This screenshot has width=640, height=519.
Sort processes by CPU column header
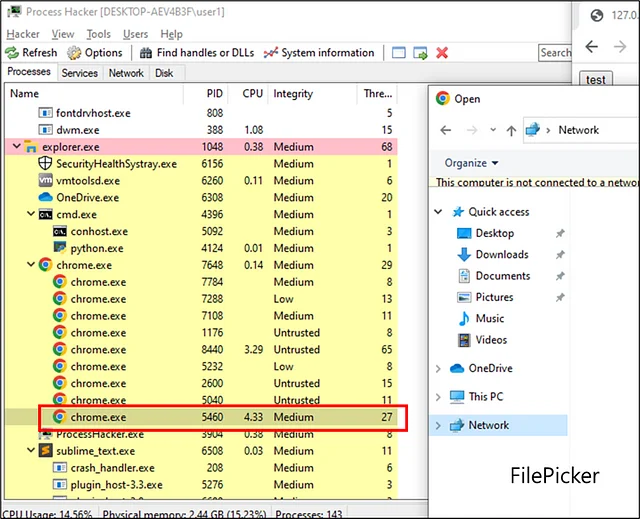[252, 93]
